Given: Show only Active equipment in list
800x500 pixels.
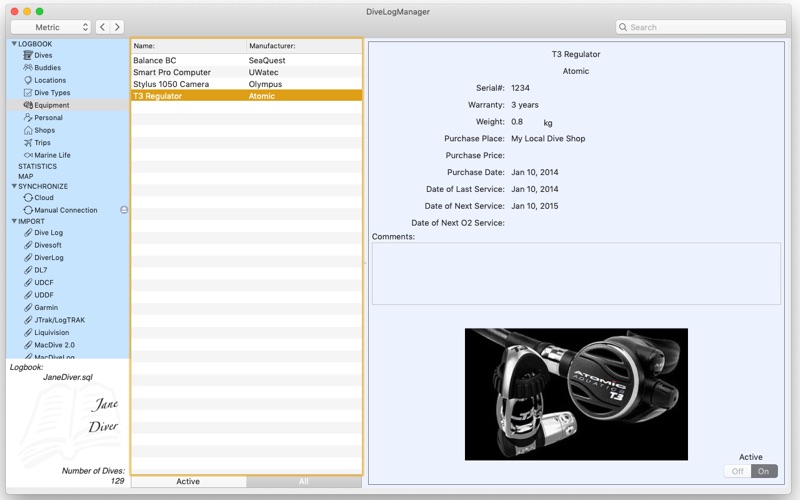Looking at the screenshot, I should (188, 481).
